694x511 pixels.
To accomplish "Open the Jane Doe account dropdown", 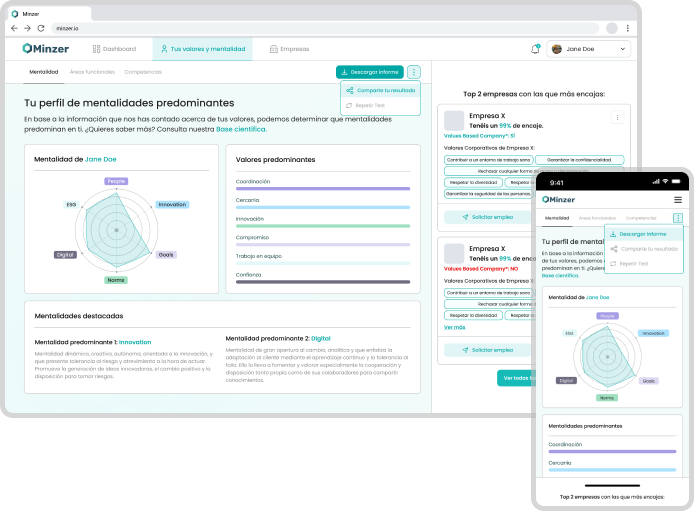I will click(x=588, y=49).
